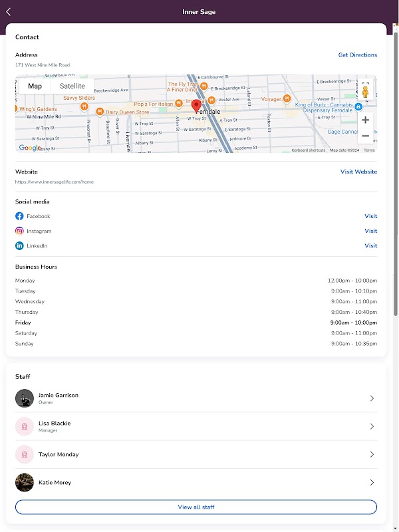Click the Ferndale label on the map
The width and height of the screenshot is (399, 532).
[208, 112]
